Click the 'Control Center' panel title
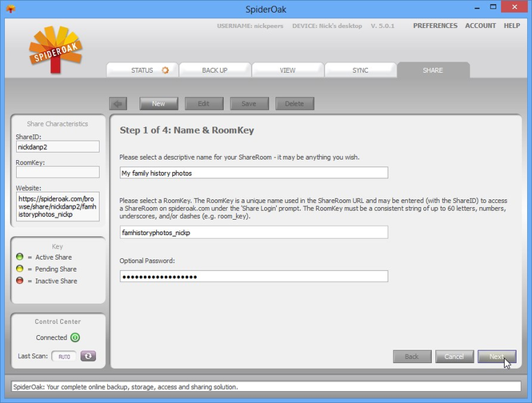The width and height of the screenshot is (532, 403). click(58, 321)
